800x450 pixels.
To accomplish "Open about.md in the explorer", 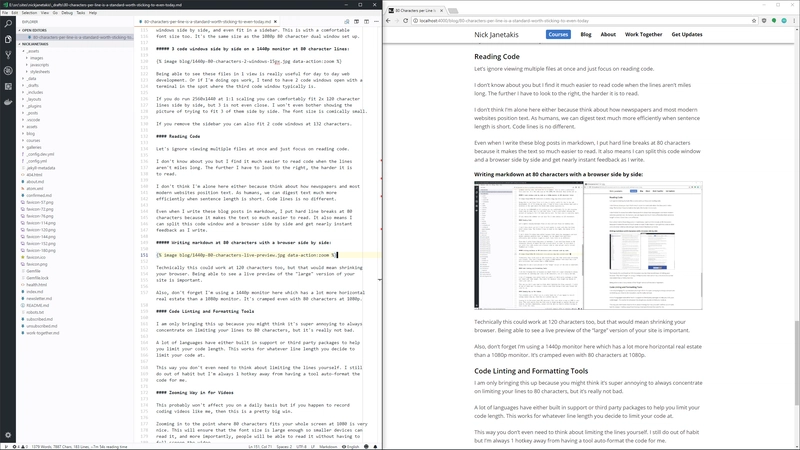I will coord(35,182).
